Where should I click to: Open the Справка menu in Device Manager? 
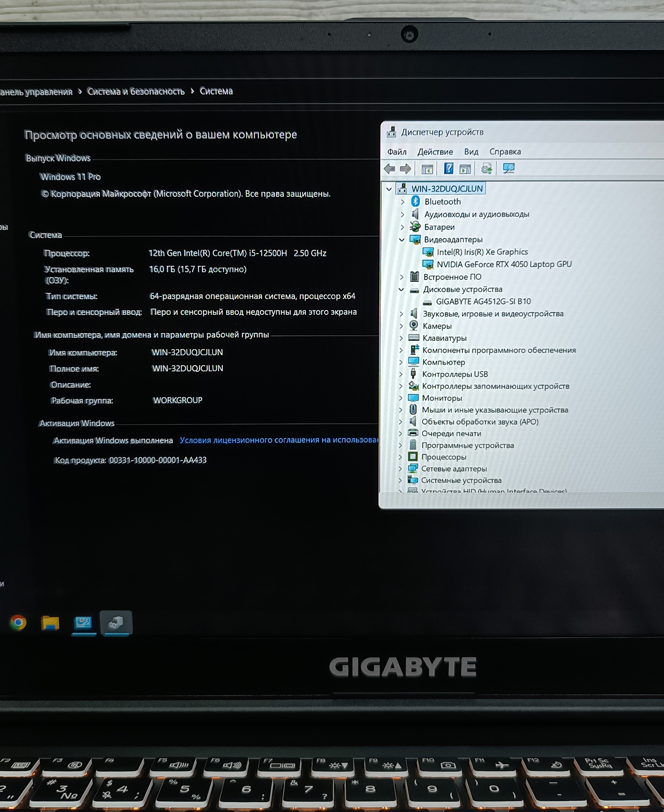pyautogui.click(x=505, y=152)
